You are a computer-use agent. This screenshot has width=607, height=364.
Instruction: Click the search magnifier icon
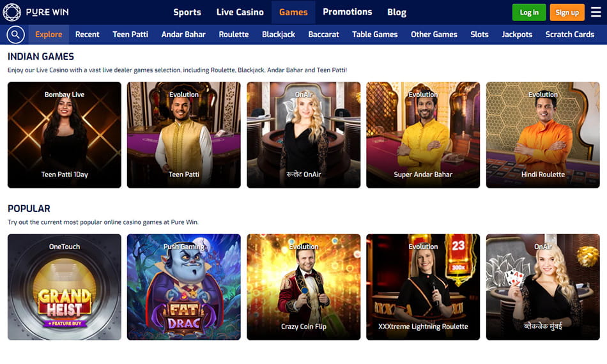pyautogui.click(x=15, y=35)
